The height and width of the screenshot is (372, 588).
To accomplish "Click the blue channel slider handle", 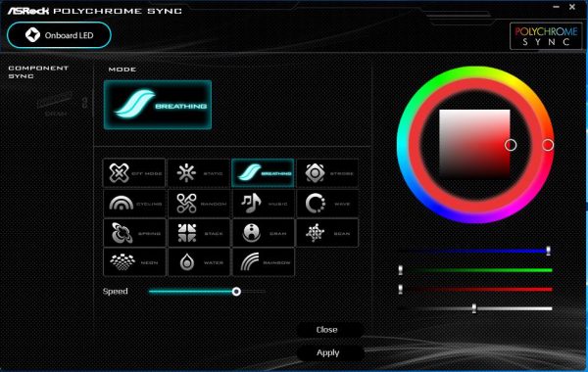I will tap(548, 251).
